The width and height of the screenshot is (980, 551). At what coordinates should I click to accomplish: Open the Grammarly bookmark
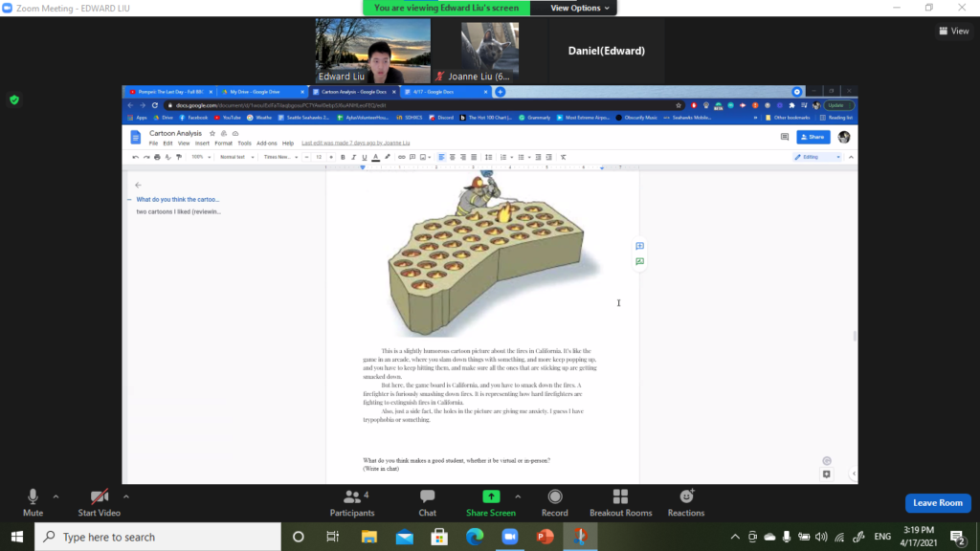coord(535,118)
